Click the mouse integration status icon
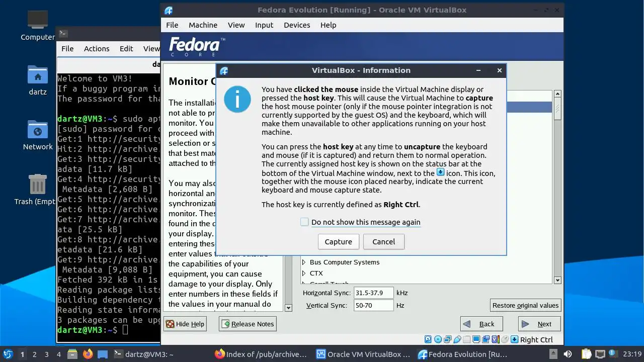 tap(505, 339)
